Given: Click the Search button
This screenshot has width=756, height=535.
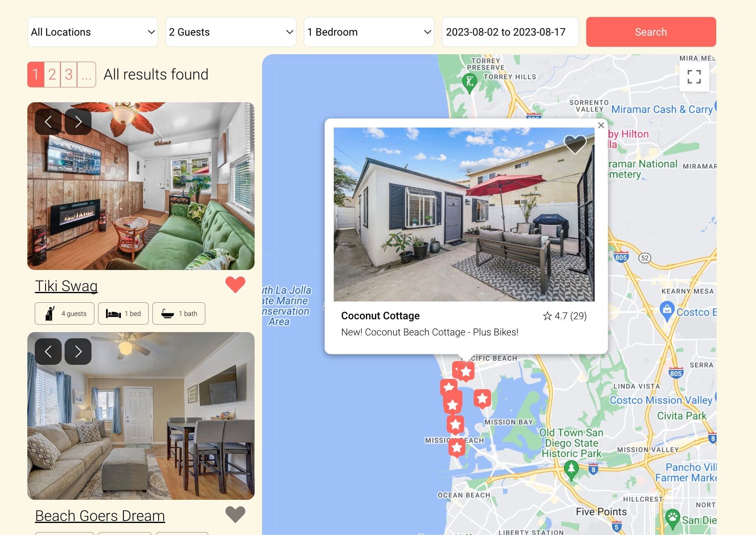Looking at the screenshot, I should pyautogui.click(x=651, y=32).
